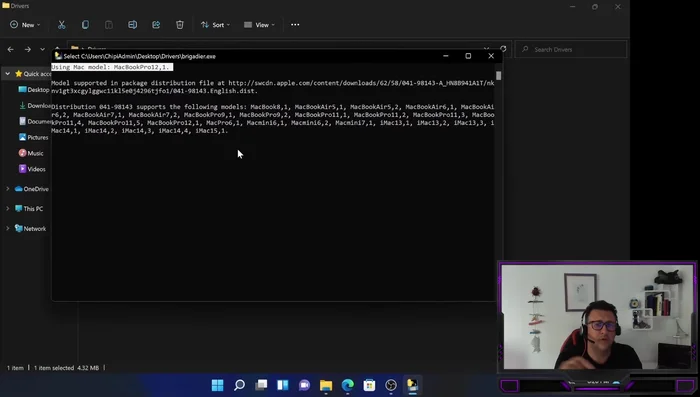700x397 pixels.
Task: Click the Delete trash icon
Action: 180,25
